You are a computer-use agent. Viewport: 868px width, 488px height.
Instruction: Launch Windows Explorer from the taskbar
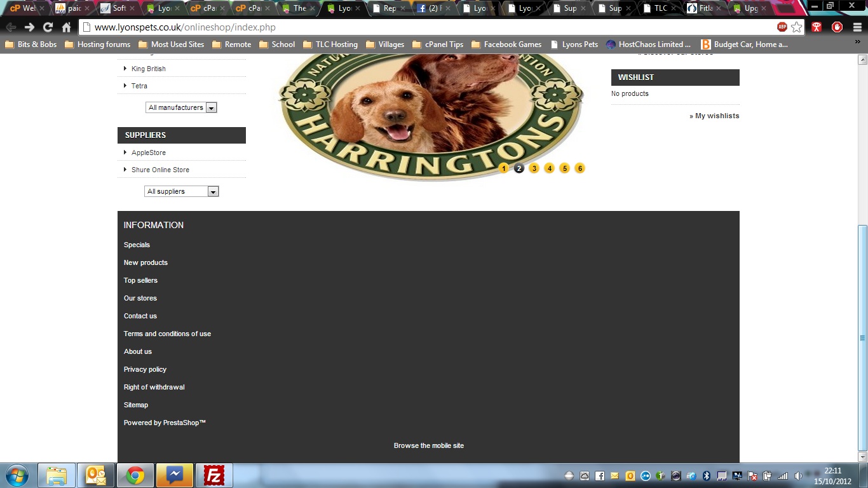click(57, 475)
